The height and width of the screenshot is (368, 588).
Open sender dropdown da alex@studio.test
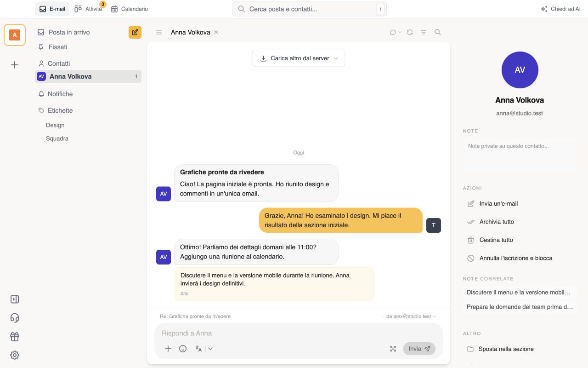pos(411,316)
